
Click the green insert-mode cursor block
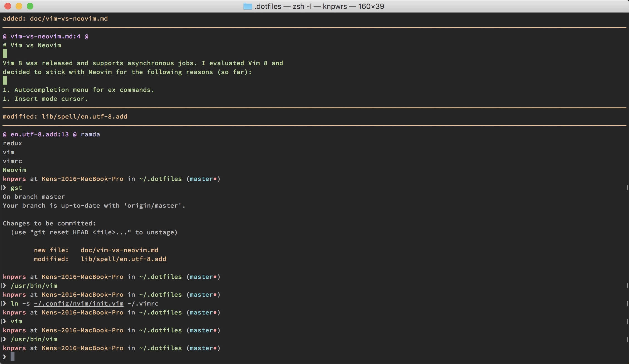4,53
